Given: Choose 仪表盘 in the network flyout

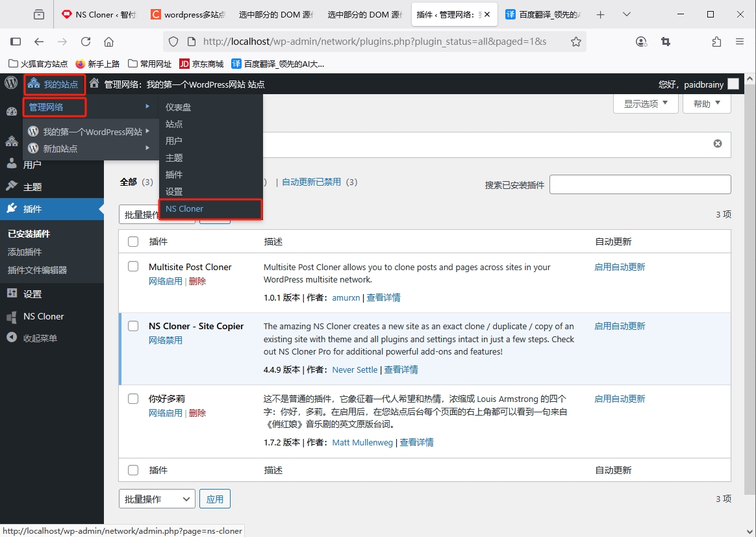Looking at the screenshot, I should [179, 107].
